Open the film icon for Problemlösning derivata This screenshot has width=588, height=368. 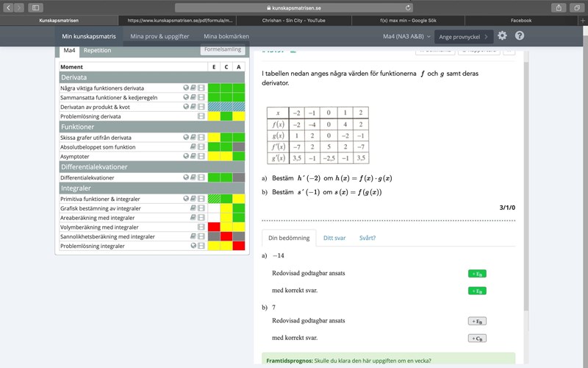point(201,116)
